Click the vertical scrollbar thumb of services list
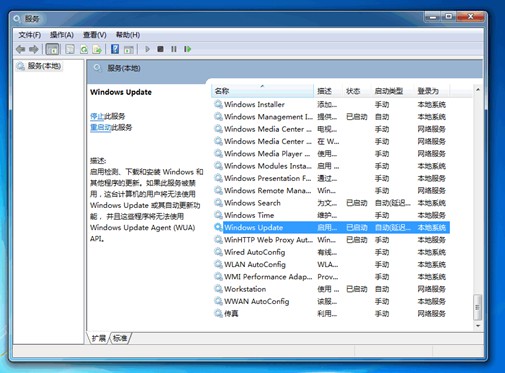Screen dimensions: 505x373 (478, 307)
